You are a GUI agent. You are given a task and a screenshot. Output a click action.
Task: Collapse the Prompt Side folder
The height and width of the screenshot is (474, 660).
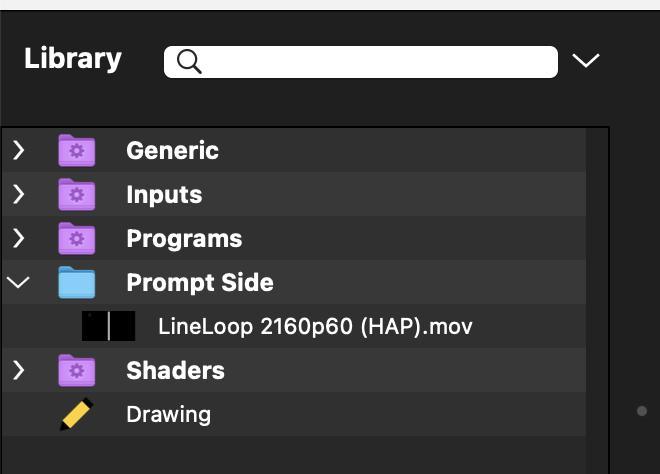pos(19,283)
